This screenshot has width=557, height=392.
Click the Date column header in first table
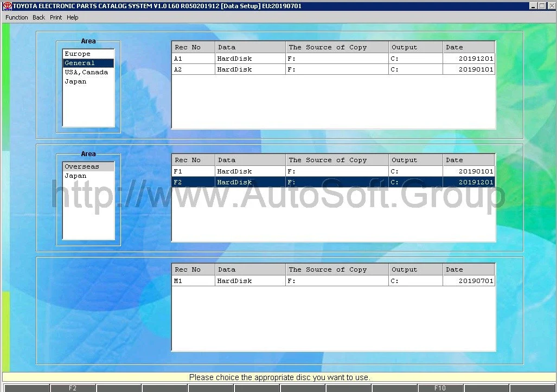(x=468, y=47)
